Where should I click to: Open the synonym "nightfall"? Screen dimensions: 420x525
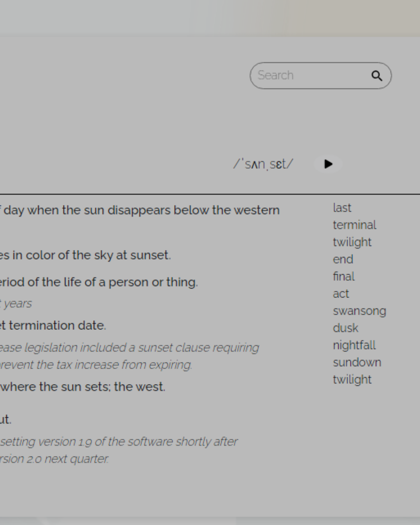tap(354, 345)
